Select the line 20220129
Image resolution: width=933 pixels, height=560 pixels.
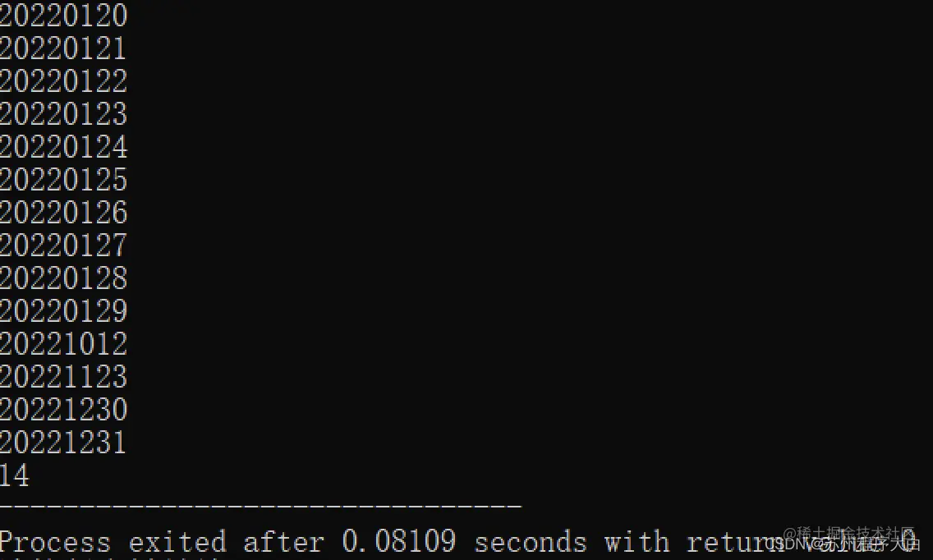click(63, 310)
